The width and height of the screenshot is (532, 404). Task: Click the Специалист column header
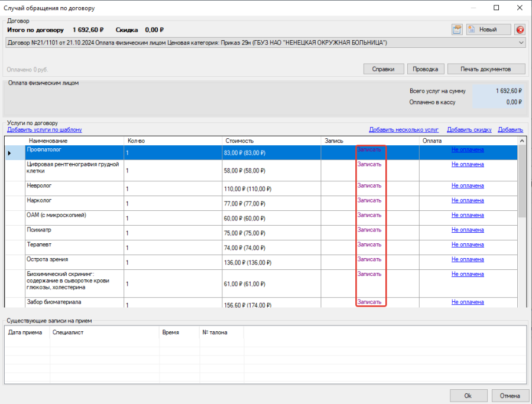(x=105, y=333)
